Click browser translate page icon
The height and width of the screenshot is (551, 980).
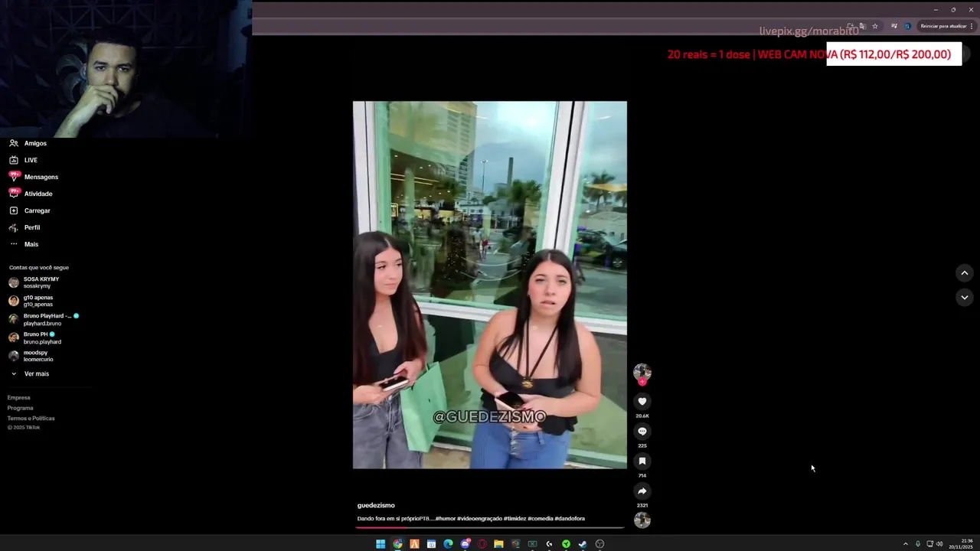click(x=863, y=26)
